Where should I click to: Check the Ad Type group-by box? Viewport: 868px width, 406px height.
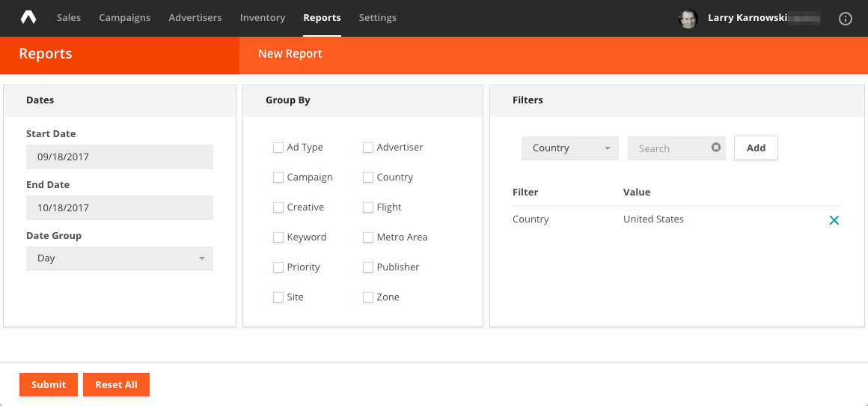tap(278, 148)
